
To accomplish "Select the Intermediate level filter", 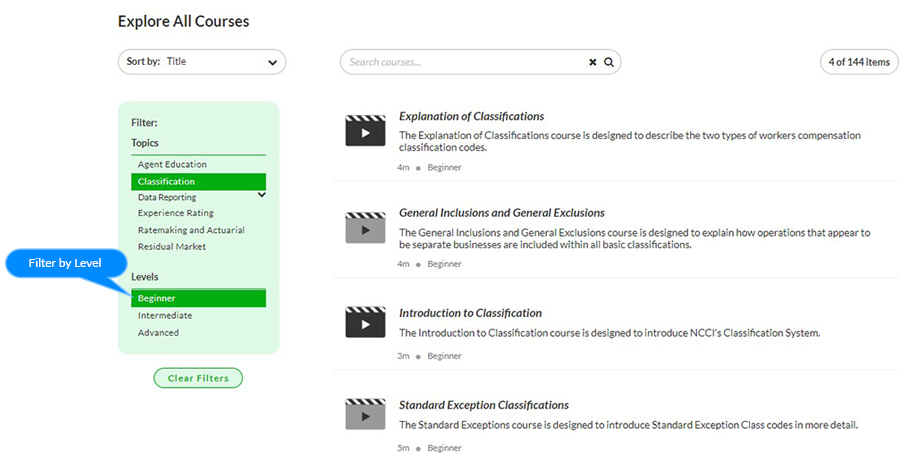I will click(165, 315).
